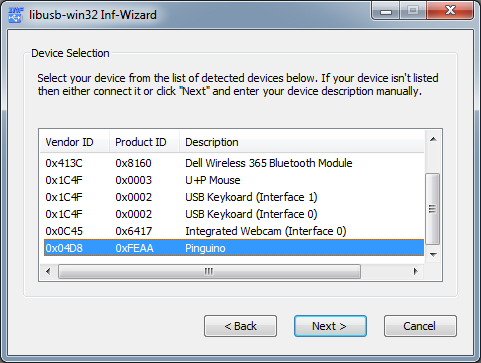Click the vertical scrollbar thumb
481x363 pixels.
click(x=433, y=209)
